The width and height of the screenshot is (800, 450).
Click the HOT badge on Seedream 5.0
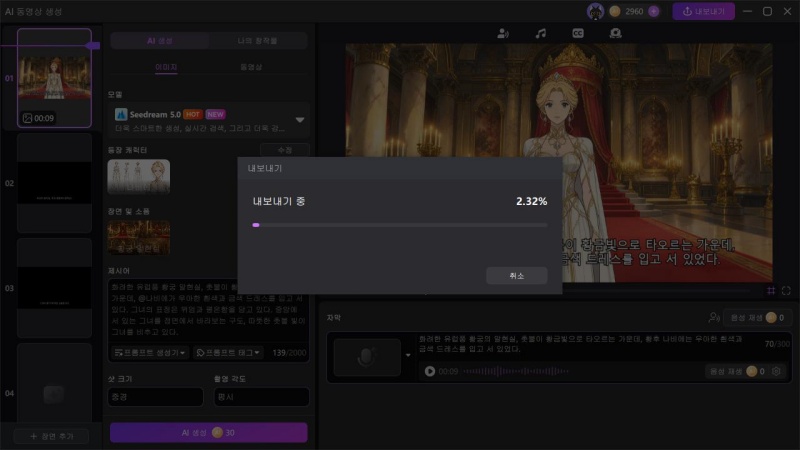click(193, 114)
